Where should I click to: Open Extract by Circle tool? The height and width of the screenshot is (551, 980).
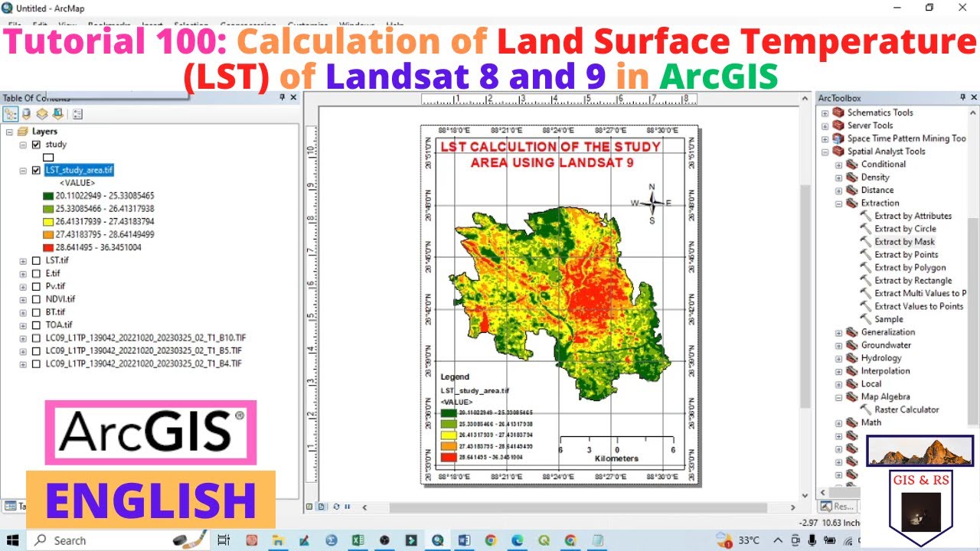point(905,229)
